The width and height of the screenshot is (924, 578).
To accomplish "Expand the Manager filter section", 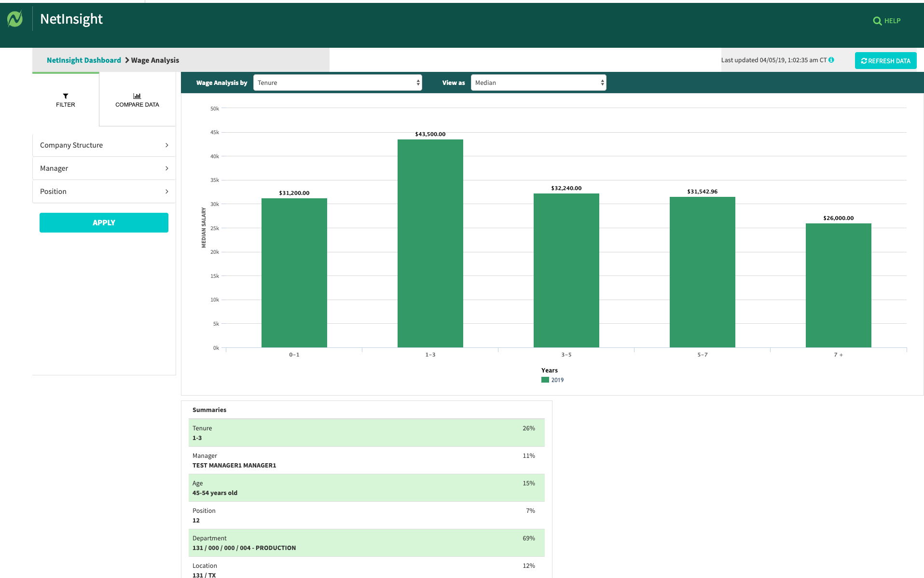I will click(104, 168).
